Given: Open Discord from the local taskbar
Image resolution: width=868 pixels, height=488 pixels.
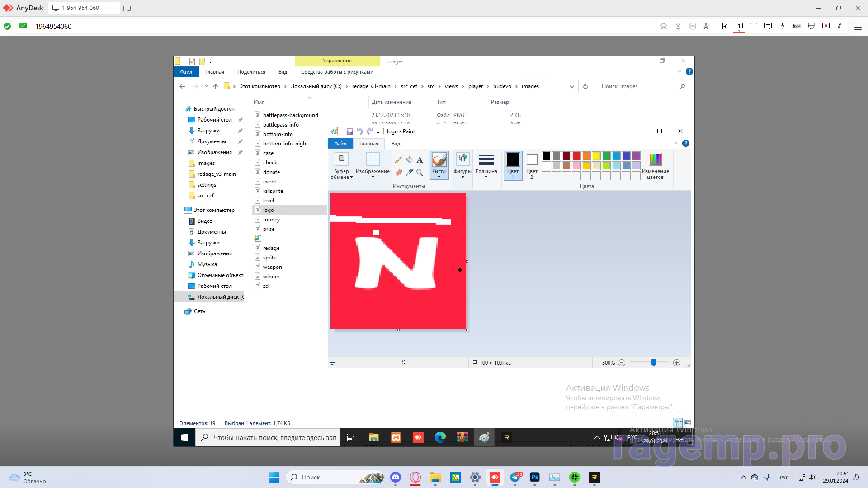Looking at the screenshot, I should (x=396, y=477).
